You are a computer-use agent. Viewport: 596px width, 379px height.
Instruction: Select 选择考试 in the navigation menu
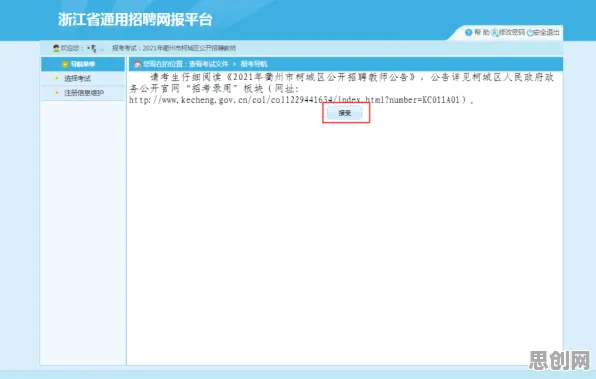coord(77,79)
